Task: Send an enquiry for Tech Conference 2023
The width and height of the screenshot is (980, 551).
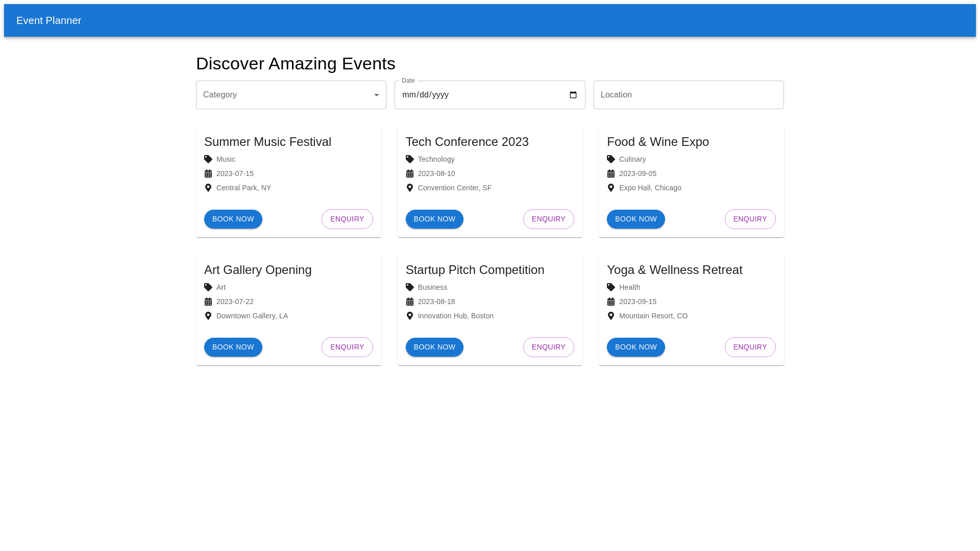Action: 548,219
